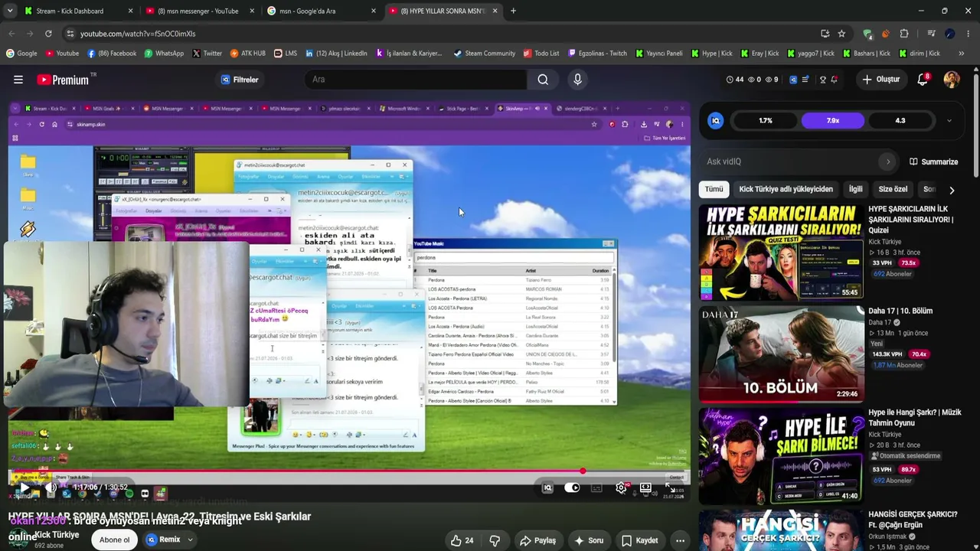
Task: Open a new browser tab
Action: coord(513,11)
